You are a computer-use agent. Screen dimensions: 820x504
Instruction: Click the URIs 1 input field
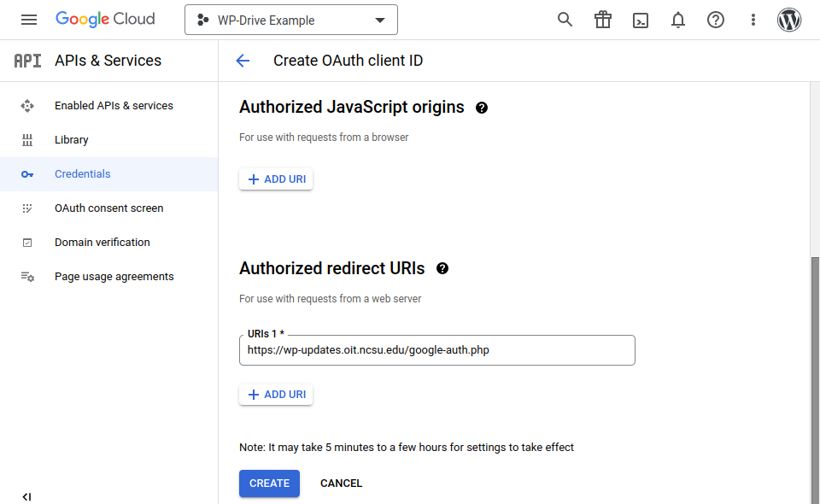click(x=436, y=350)
